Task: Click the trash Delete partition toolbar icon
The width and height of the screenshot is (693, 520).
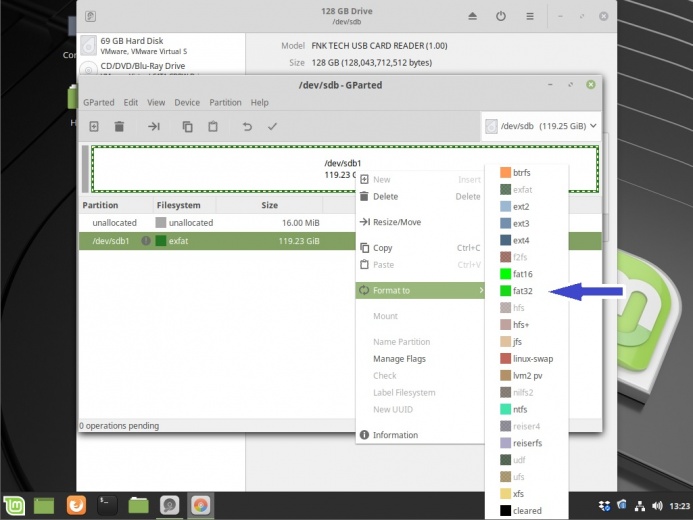Action: pos(120,127)
